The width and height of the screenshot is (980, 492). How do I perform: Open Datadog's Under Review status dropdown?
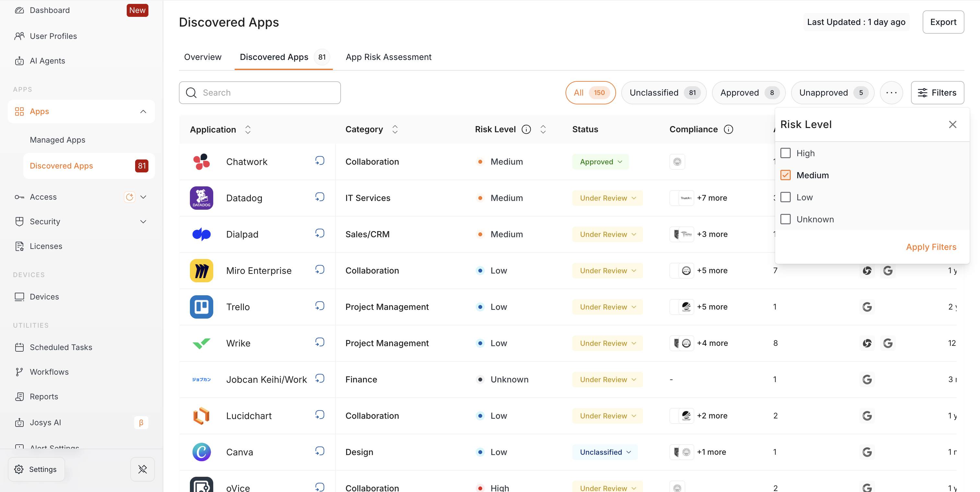(608, 198)
